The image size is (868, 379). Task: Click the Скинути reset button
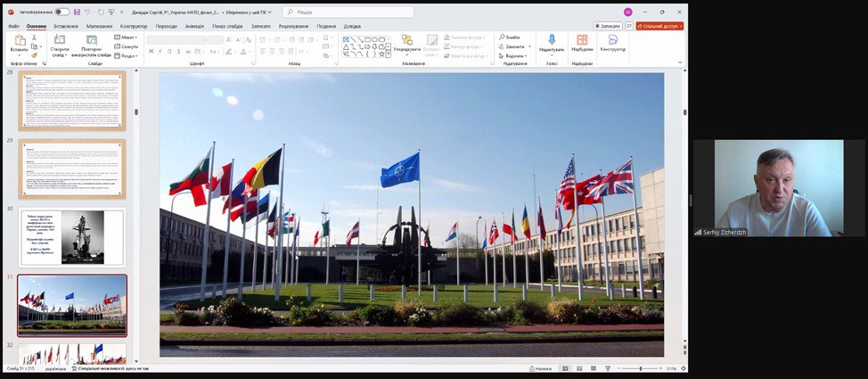127,46
